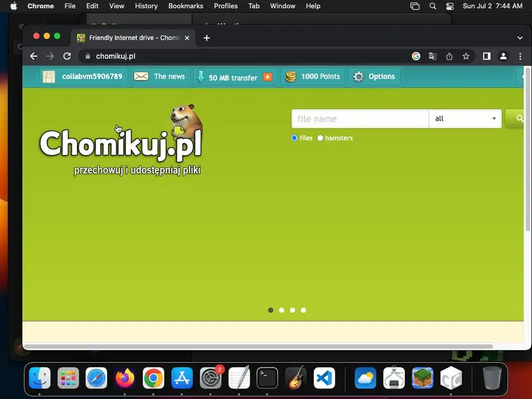Open App Store from the dock

(x=182, y=378)
